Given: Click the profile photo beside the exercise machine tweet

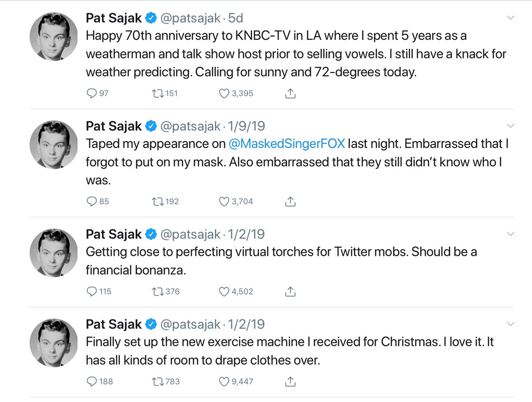Looking at the screenshot, I should pos(54,343).
